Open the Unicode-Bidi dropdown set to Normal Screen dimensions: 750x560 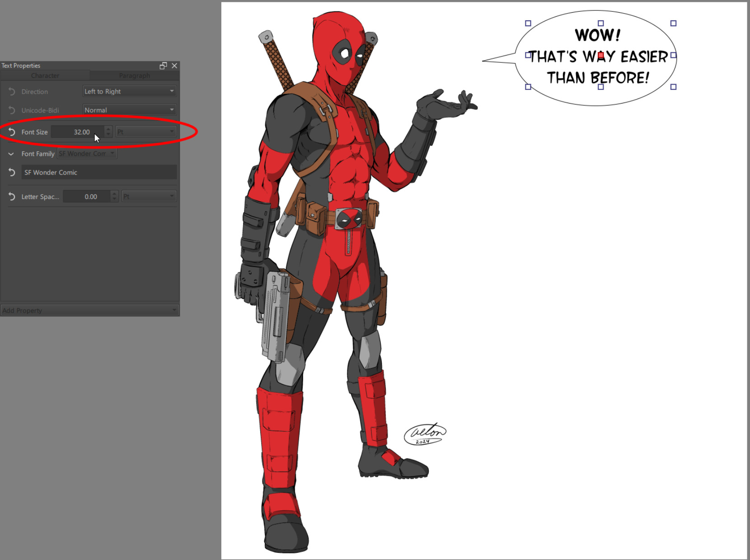129,110
